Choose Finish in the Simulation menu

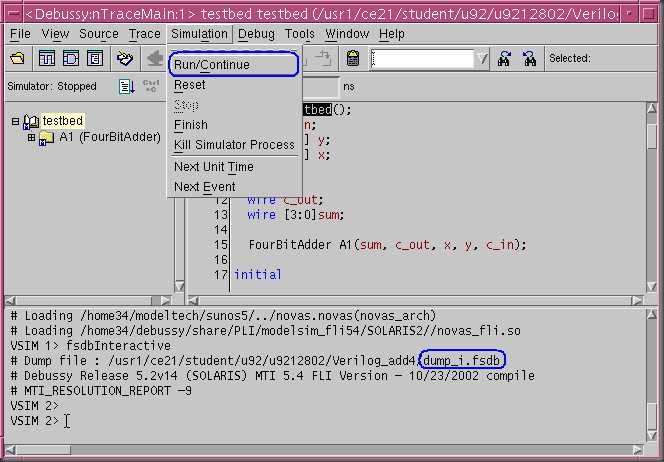coord(235,125)
